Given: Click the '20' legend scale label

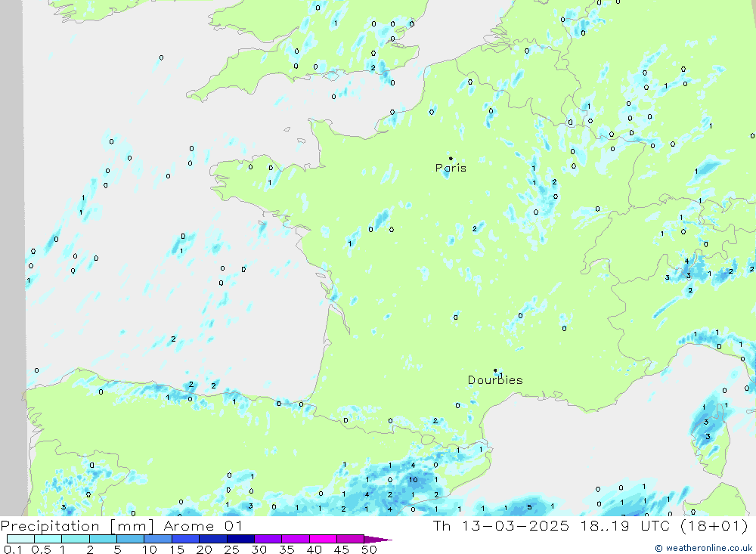Looking at the screenshot, I should 204,549.
